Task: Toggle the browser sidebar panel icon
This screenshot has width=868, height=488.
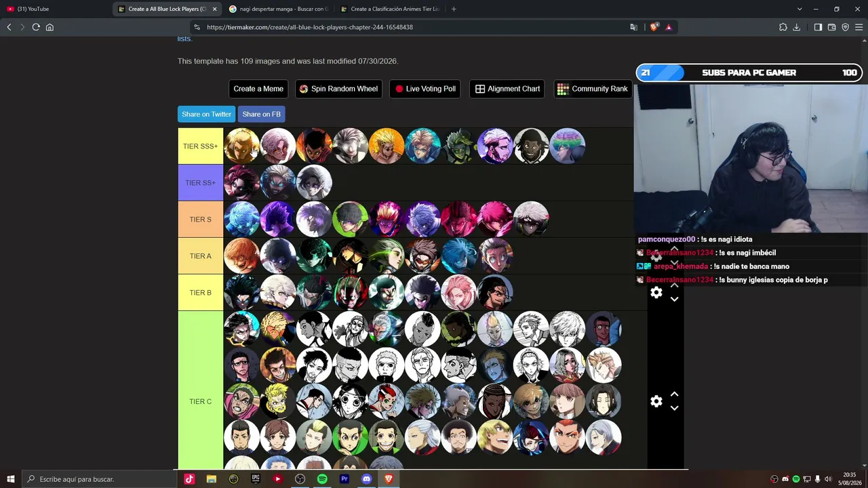Action: pyautogui.click(x=818, y=27)
